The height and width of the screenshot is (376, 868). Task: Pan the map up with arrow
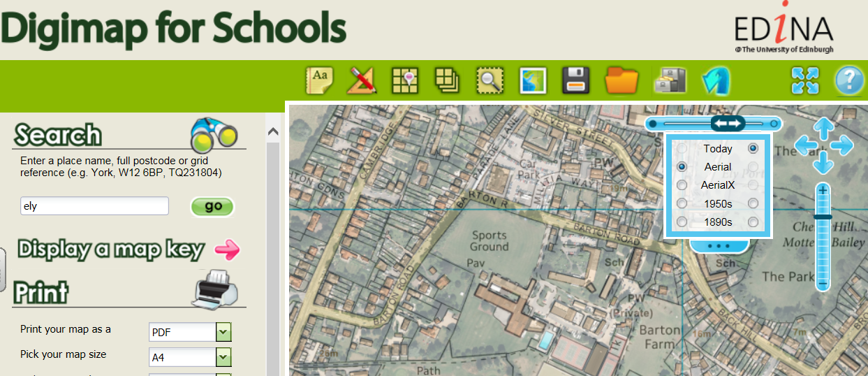coord(824,129)
